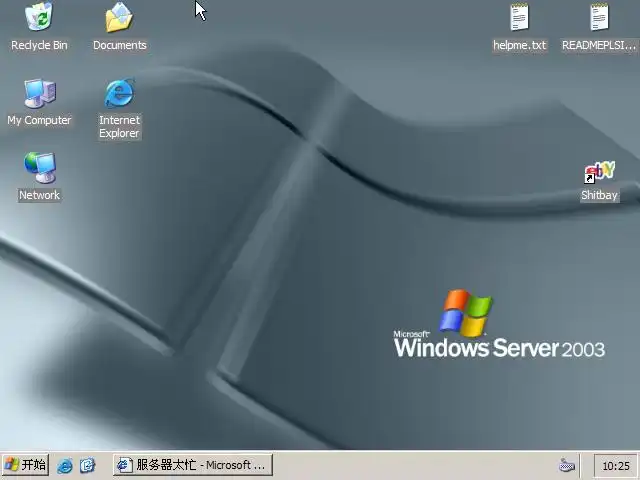
Task: Click the 'Shitbay' shortcut label text
Action: [x=599, y=195]
